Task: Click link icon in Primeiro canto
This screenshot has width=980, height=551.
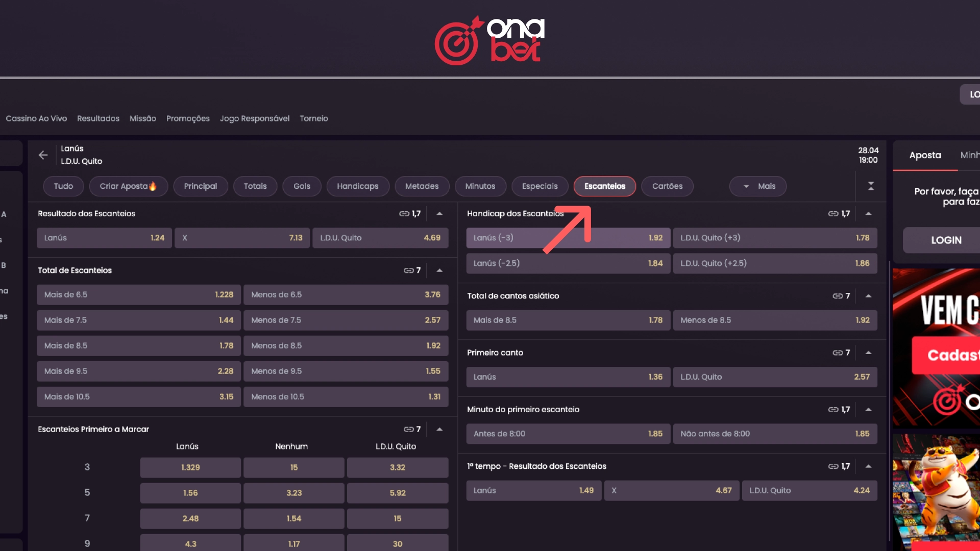Action: tap(838, 353)
